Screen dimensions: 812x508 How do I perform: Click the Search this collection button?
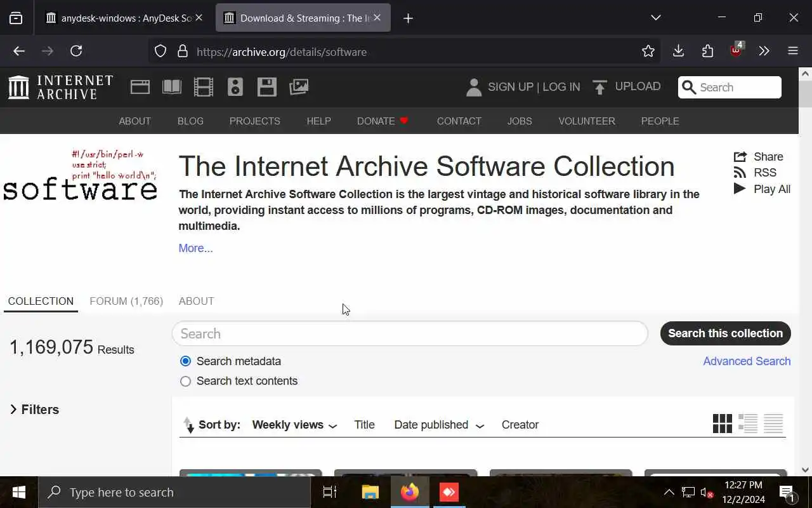[x=725, y=333]
